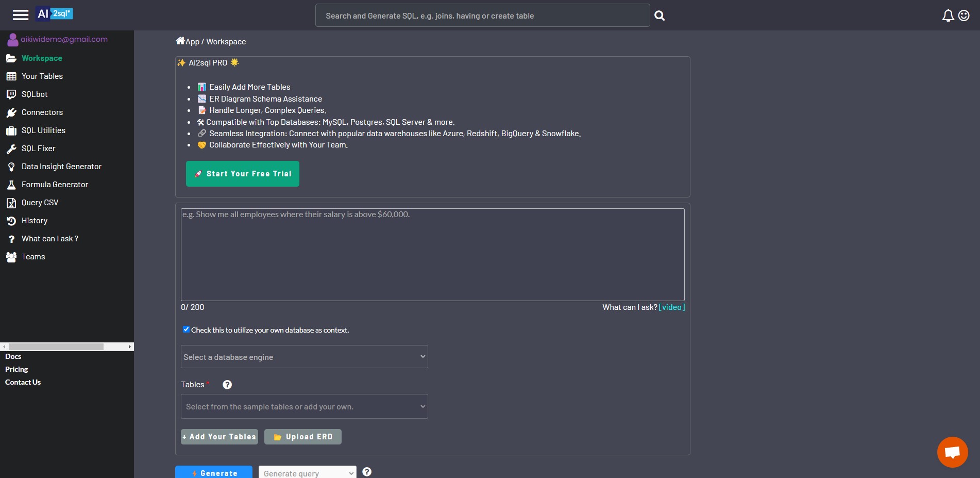Click the purple user avatar icon
Screen dimensions: 980x478
(12, 40)
